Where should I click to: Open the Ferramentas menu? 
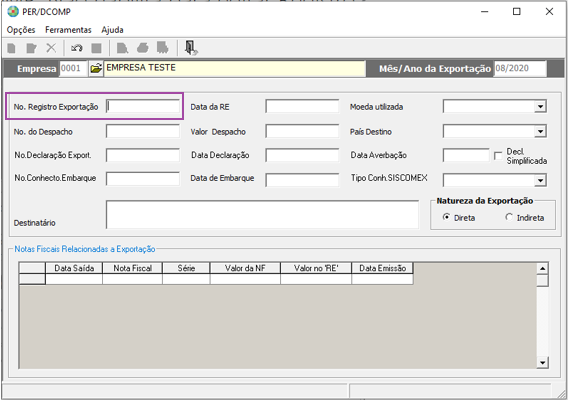(x=68, y=30)
